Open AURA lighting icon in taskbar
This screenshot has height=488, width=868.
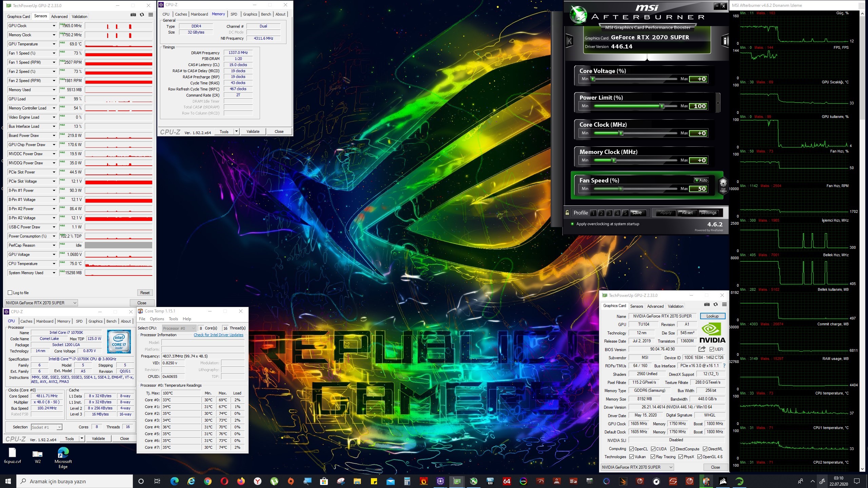524,481
